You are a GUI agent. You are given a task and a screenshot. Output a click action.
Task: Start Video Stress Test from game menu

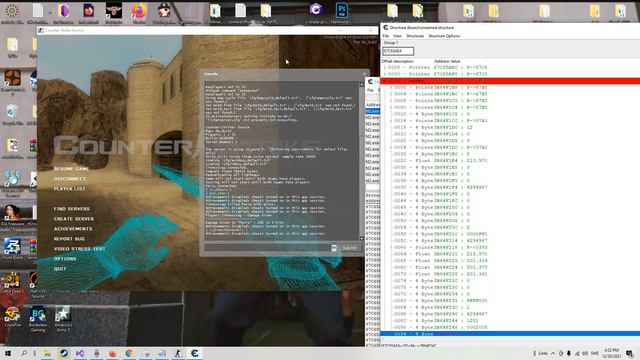coord(79,249)
